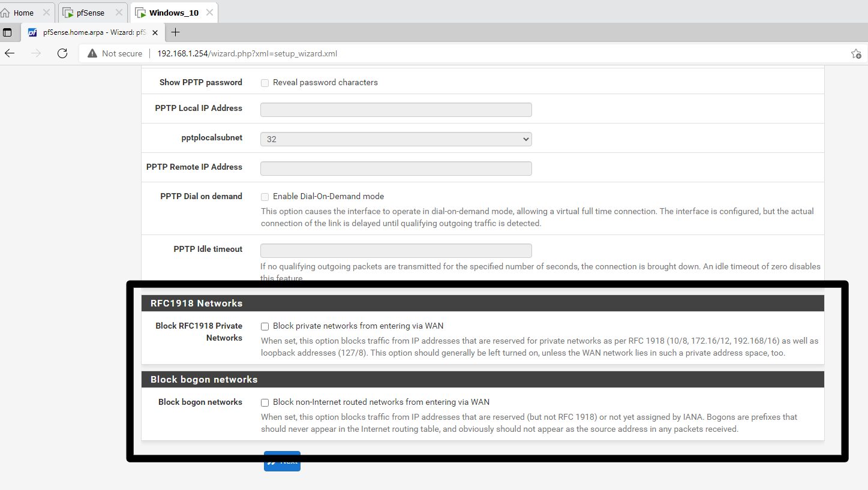
Task: Click the Show PPTP password label
Action: tap(201, 82)
